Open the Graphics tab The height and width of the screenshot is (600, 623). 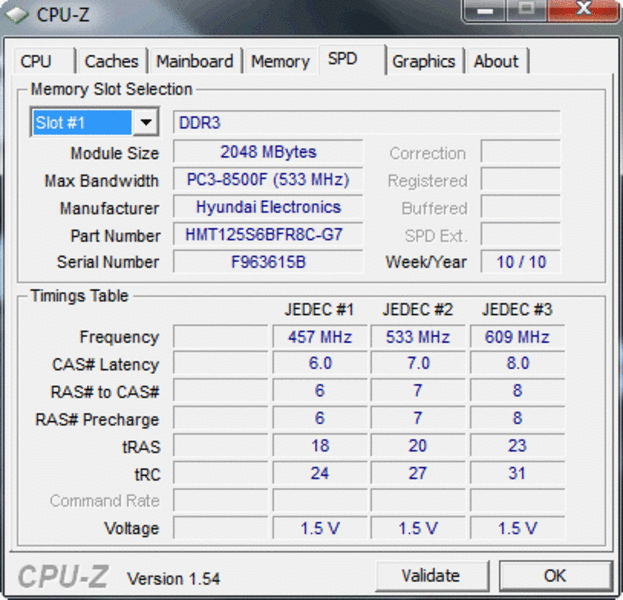pyautogui.click(x=424, y=61)
